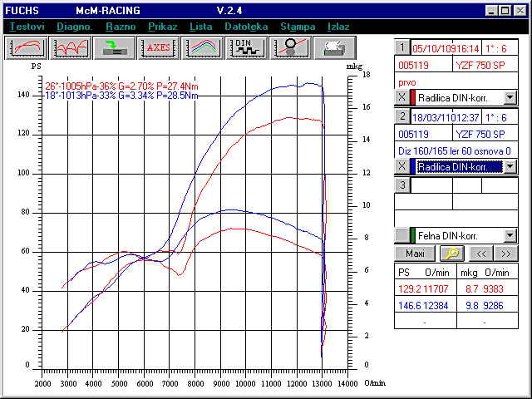The height and width of the screenshot is (399, 532).
Task: Click the >> forward button
Action: pyautogui.click(x=504, y=254)
